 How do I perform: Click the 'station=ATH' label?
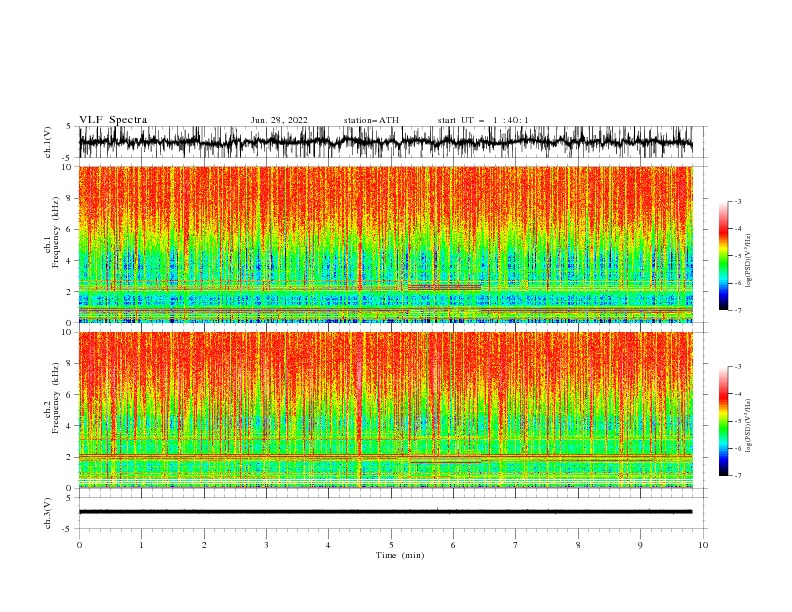pyautogui.click(x=371, y=120)
